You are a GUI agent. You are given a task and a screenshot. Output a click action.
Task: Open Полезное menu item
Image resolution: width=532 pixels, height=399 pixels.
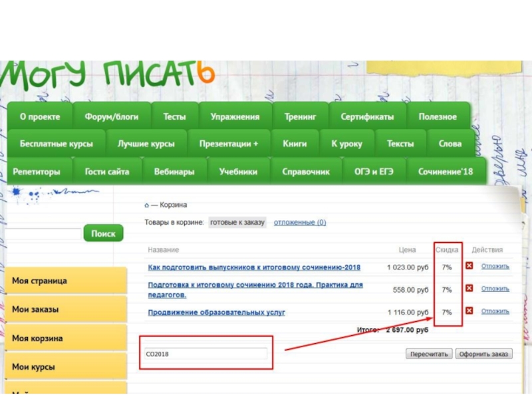point(438,117)
